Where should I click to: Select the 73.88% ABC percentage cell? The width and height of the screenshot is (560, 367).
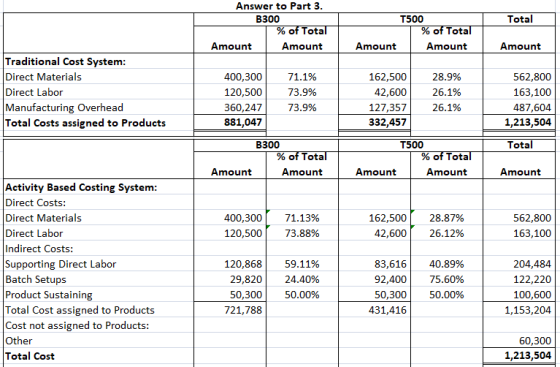[x=302, y=233]
